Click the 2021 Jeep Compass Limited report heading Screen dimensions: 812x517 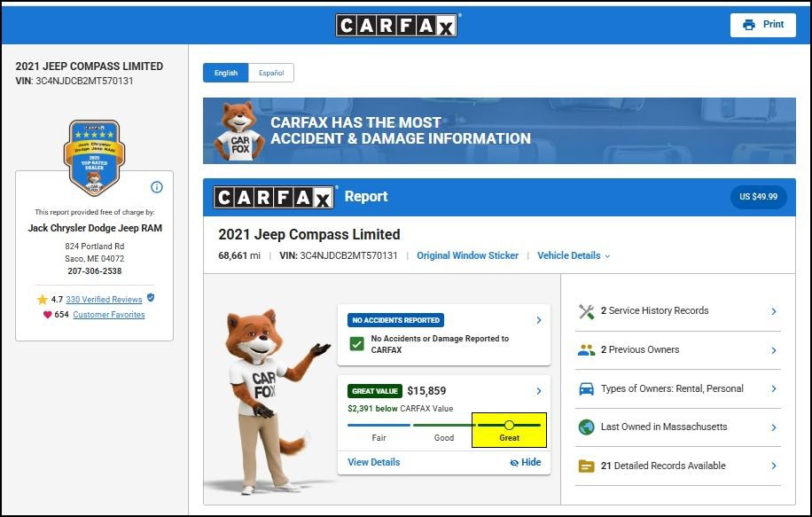309,235
